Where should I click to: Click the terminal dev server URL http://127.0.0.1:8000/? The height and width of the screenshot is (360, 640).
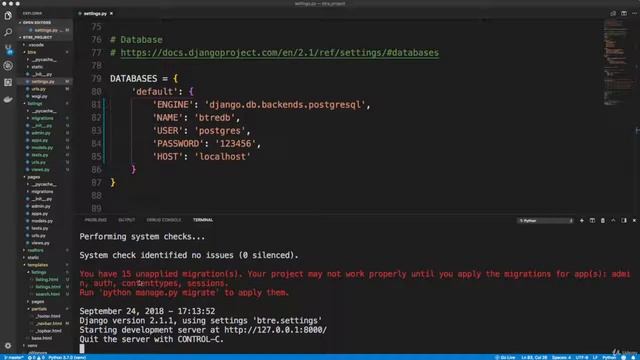pyautogui.click(x=276, y=330)
